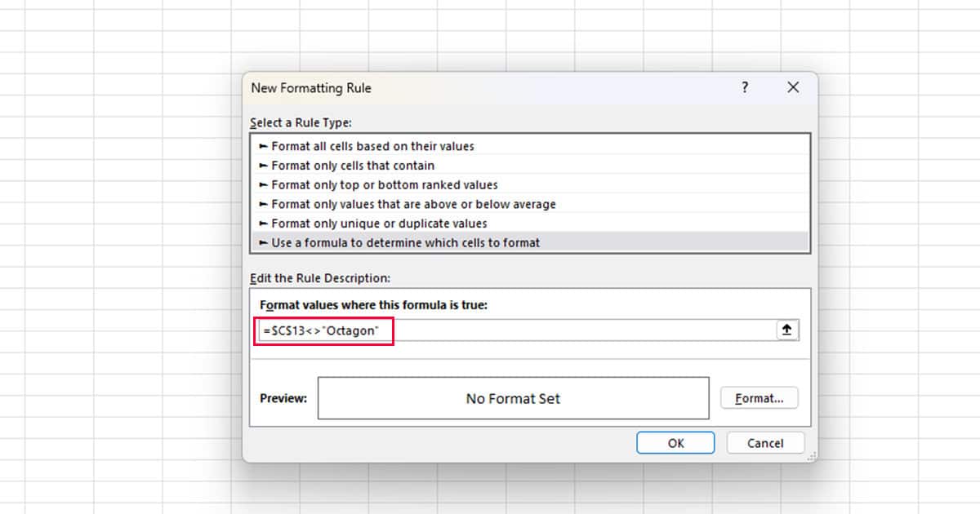
Task: Select Use a formula to determine cells rule
Action: (x=405, y=242)
